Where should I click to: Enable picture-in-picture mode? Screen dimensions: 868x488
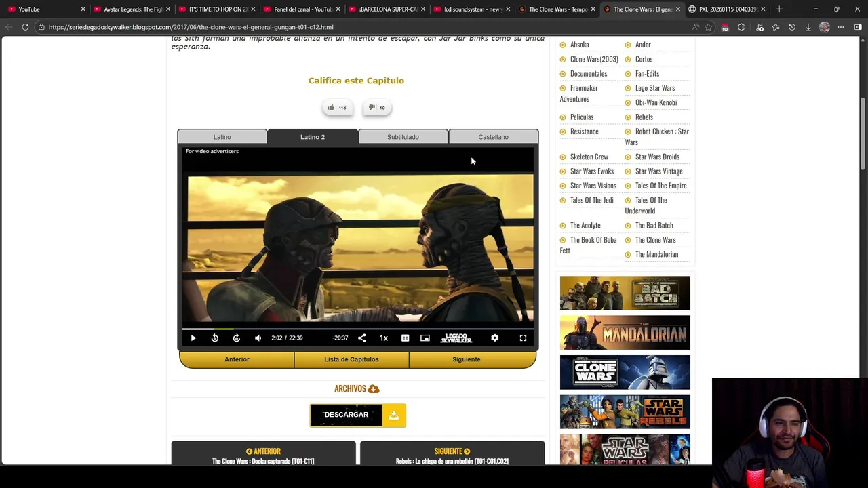coord(425,338)
